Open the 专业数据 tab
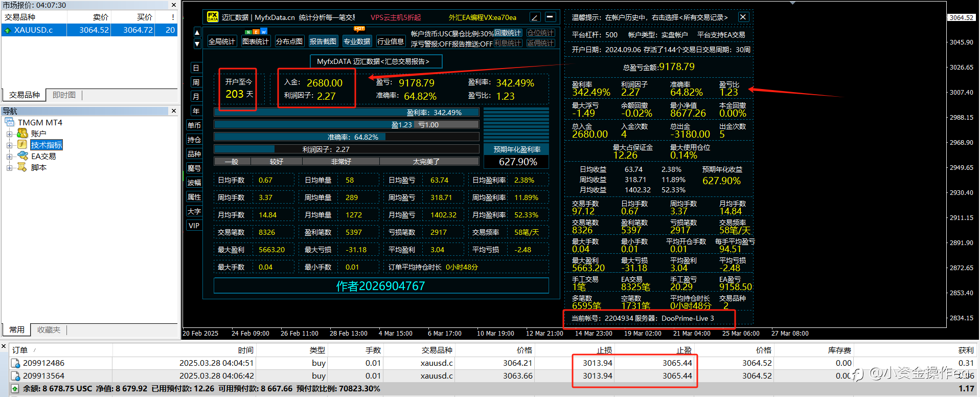The image size is (980, 397). 357,41
